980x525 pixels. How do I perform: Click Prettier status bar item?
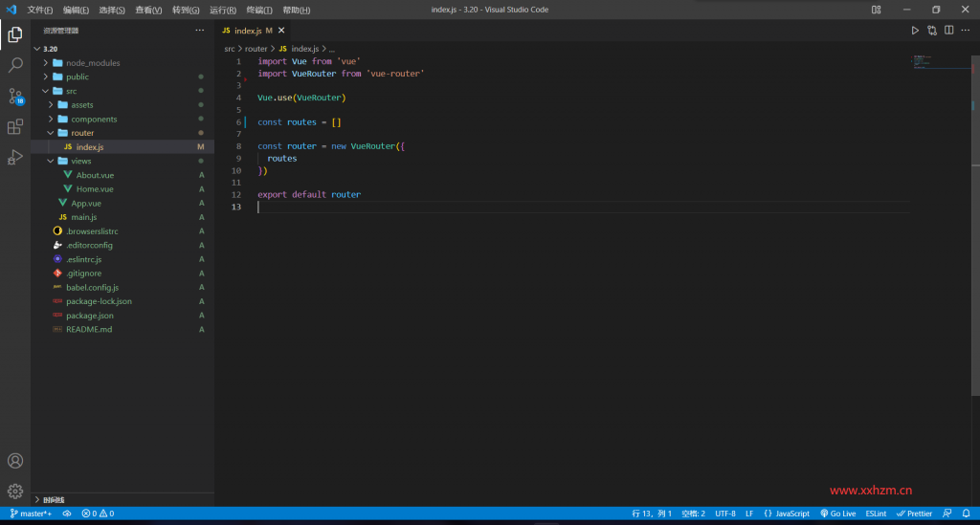click(x=915, y=514)
